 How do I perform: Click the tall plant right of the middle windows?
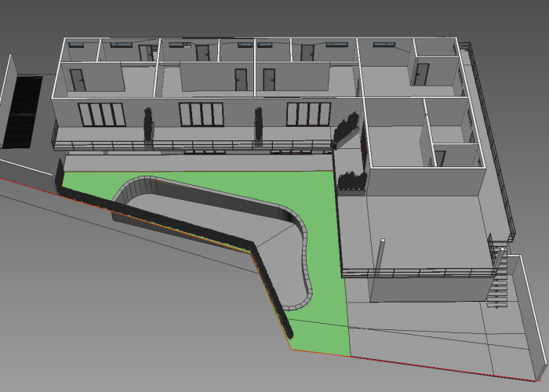point(258,125)
